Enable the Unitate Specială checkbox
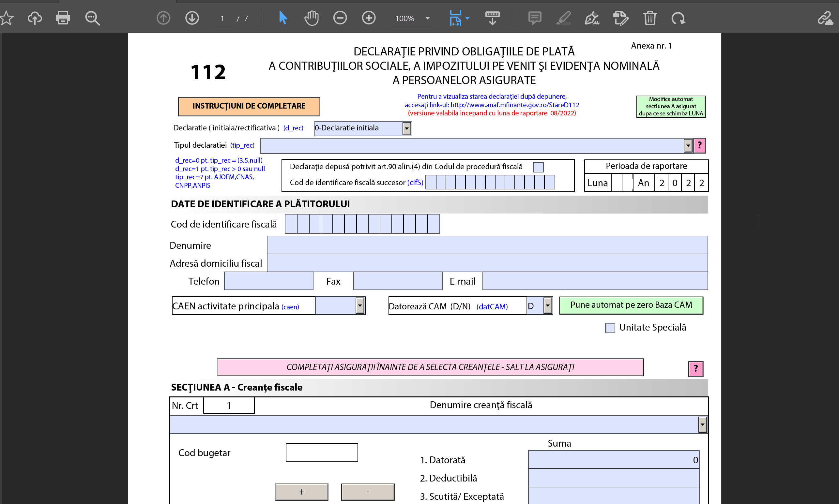 (610, 328)
